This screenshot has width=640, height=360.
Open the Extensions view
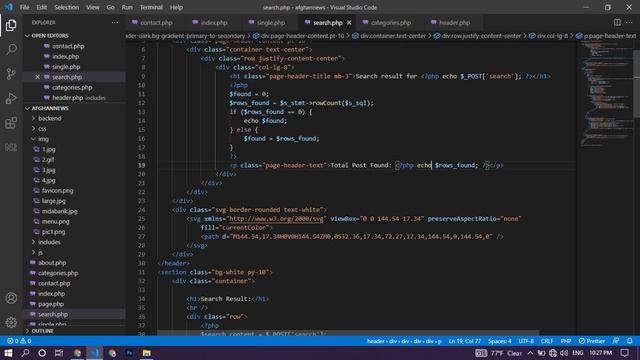(x=11, y=123)
